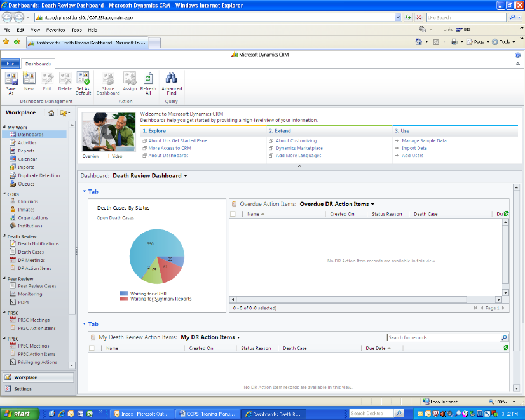This screenshot has width=525, height=420.
Task: Click the New dashboard ribbon icon
Action: pos(29,79)
